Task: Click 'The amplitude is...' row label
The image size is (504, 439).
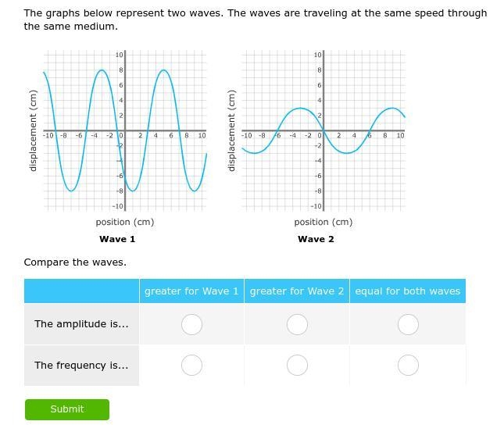Action: 81,324
